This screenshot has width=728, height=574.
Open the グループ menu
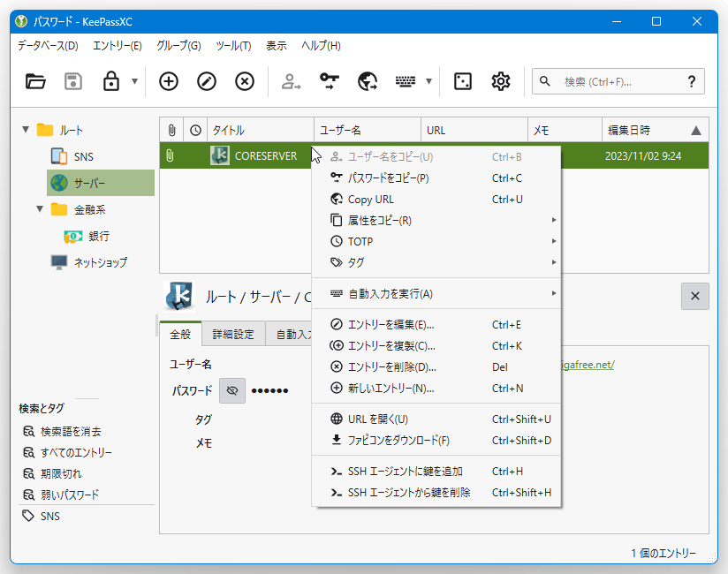(178, 45)
